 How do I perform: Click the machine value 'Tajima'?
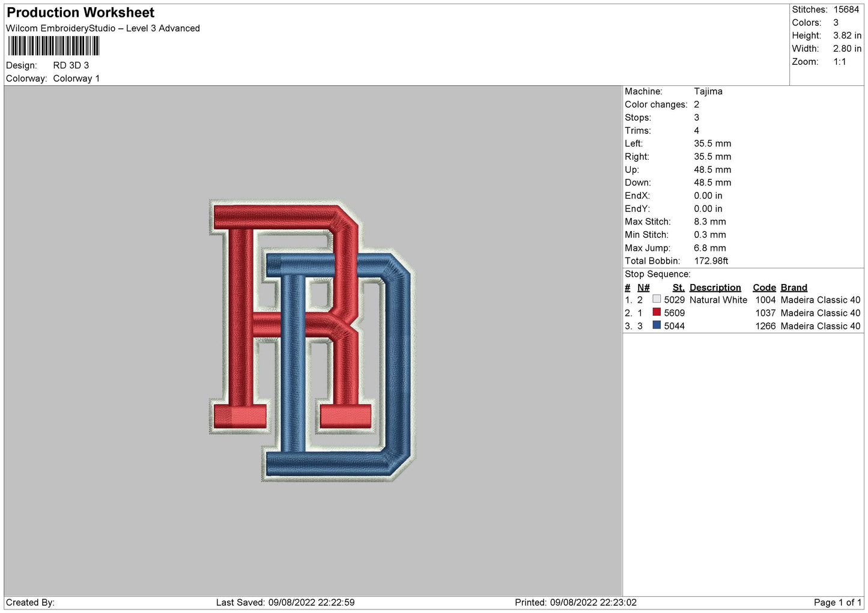[x=708, y=91]
